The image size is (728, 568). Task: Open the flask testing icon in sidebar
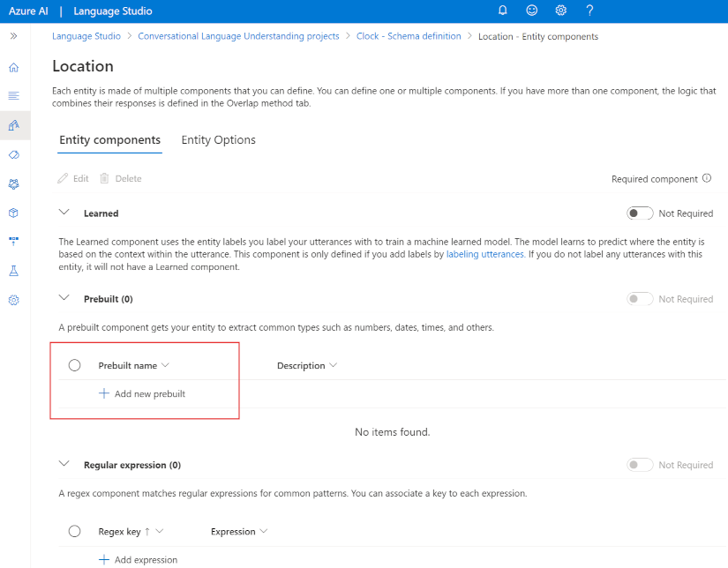(13, 271)
